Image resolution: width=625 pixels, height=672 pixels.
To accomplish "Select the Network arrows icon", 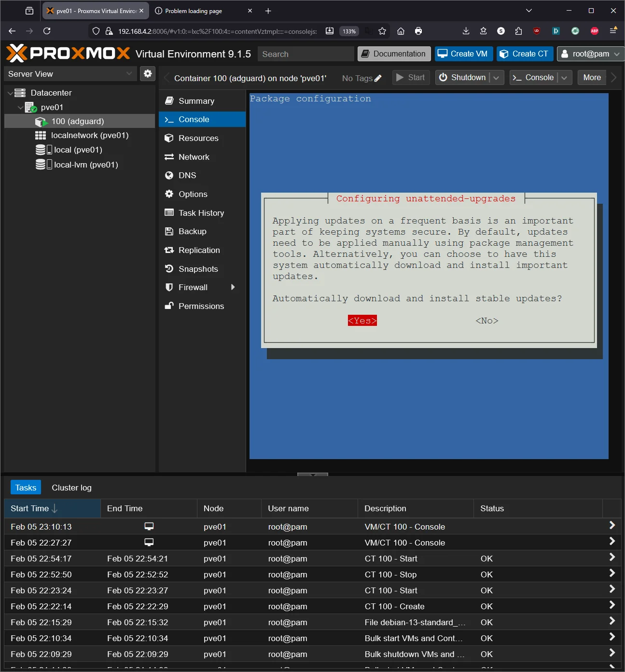I will coord(169,157).
